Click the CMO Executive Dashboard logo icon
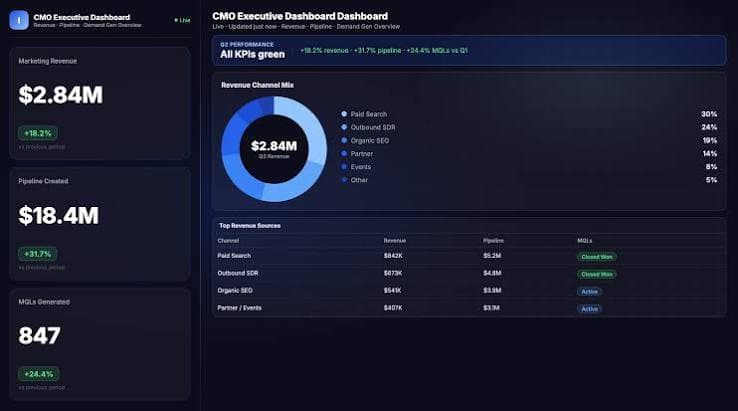The height and width of the screenshot is (411, 738). coord(19,20)
